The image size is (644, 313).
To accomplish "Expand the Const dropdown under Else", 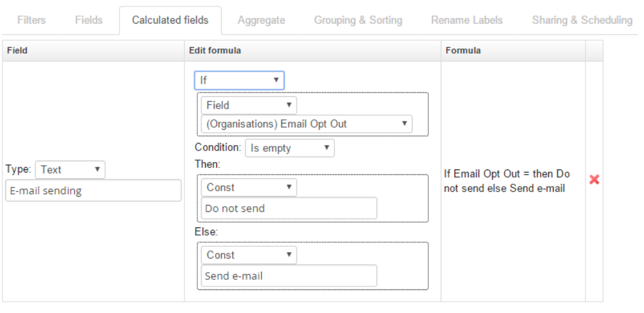I will pos(249,255).
